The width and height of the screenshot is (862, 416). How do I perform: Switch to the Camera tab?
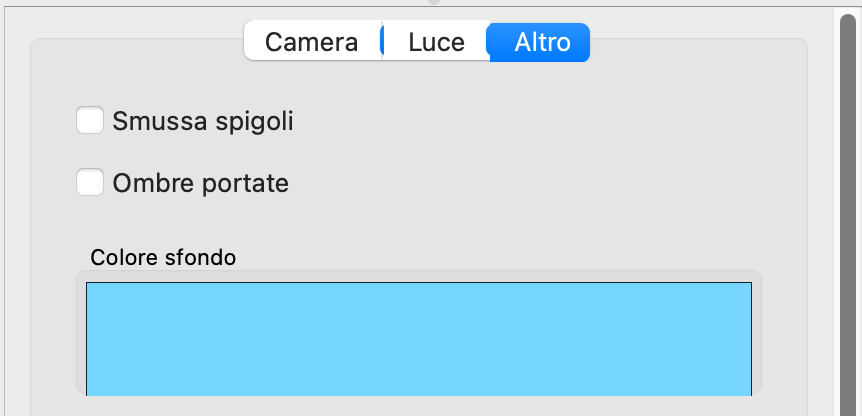click(312, 42)
